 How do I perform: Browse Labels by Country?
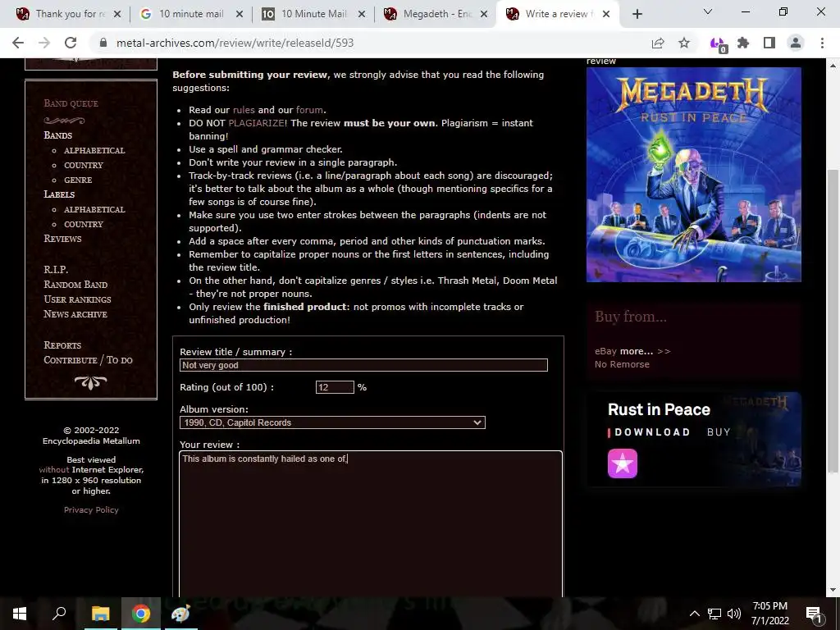84,225
